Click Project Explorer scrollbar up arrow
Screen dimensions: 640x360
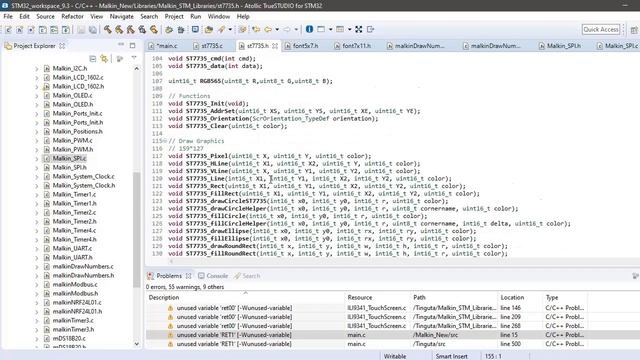tap(136, 69)
